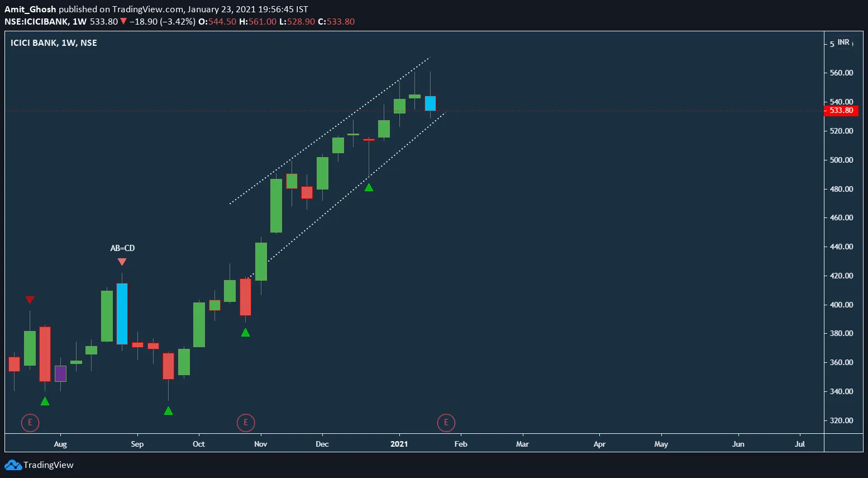Click green up triangle below mid-September candle
The height and width of the screenshot is (478, 868).
[168, 411]
